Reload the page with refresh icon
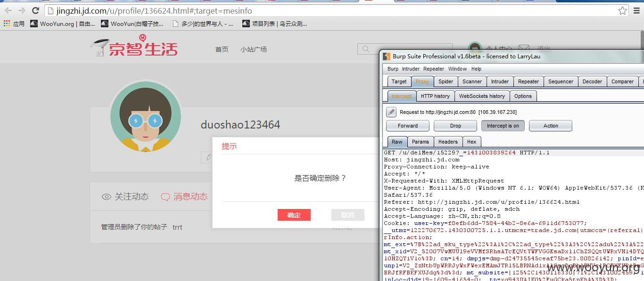 [35, 10]
